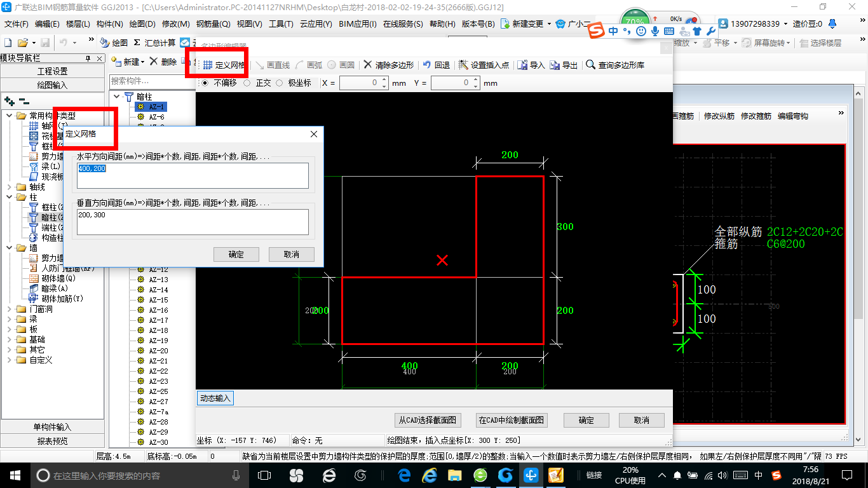Open 查询多边形库 polygon library search
Viewport: 868px width, 488px height.
[615, 65]
